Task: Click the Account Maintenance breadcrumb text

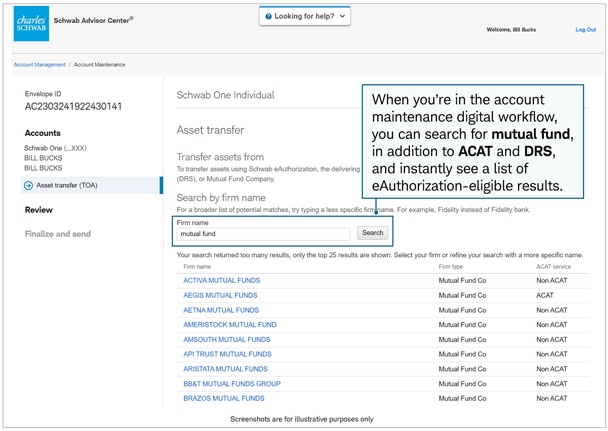Action: (99, 65)
